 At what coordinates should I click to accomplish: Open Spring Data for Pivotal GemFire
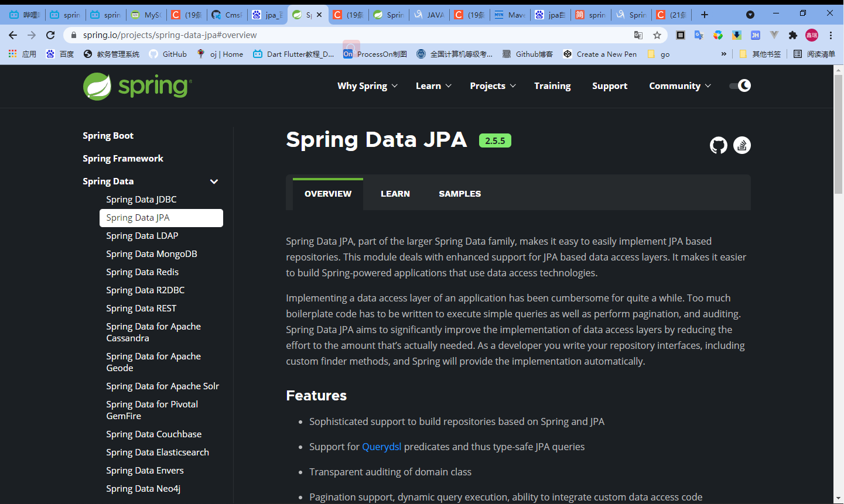152,410
